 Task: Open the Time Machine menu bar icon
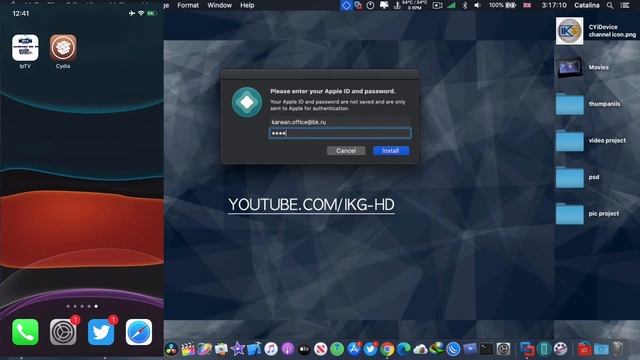point(370,5)
